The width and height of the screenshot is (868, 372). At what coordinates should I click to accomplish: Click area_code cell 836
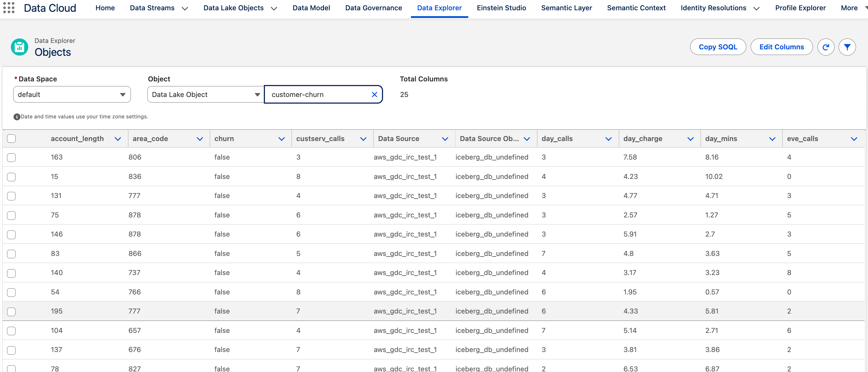(135, 176)
